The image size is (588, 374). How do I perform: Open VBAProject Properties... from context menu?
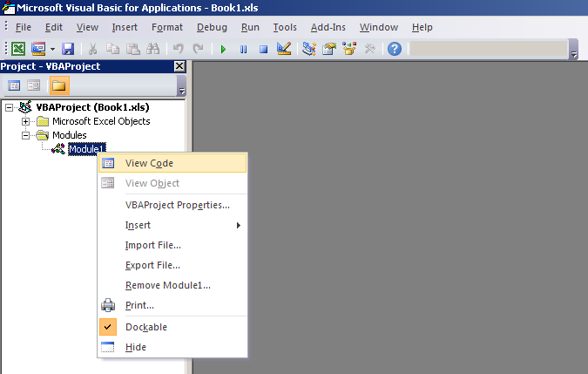[172, 205]
